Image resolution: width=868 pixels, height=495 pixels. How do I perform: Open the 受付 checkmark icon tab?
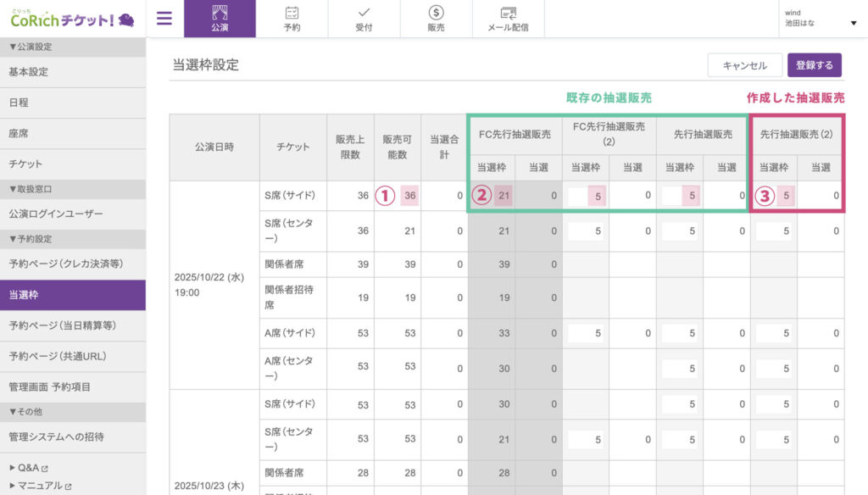364,19
